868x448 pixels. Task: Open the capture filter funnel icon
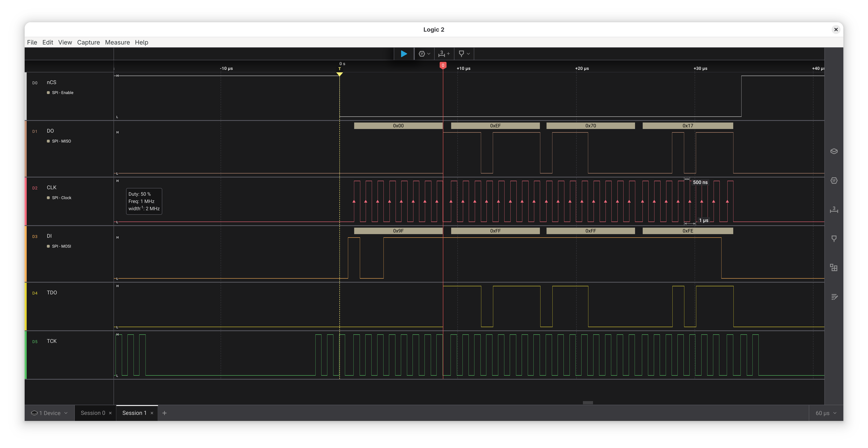(462, 54)
